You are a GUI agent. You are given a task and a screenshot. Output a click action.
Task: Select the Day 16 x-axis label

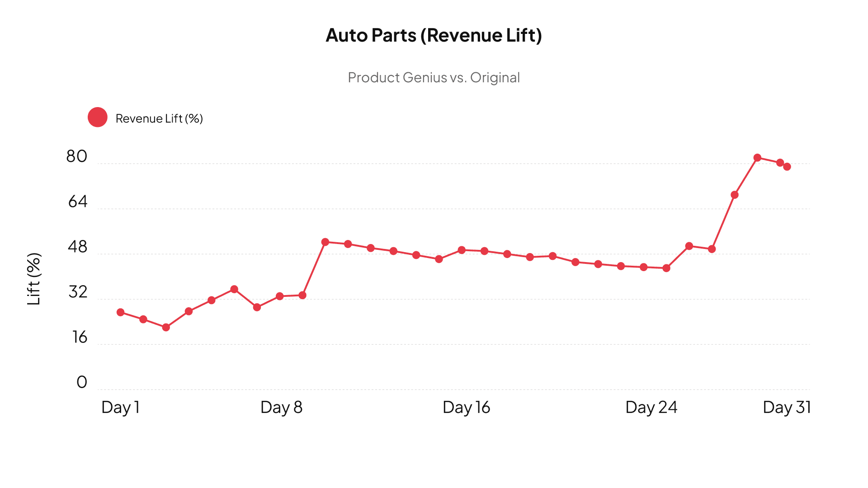pyautogui.click(x=466, y=408)
